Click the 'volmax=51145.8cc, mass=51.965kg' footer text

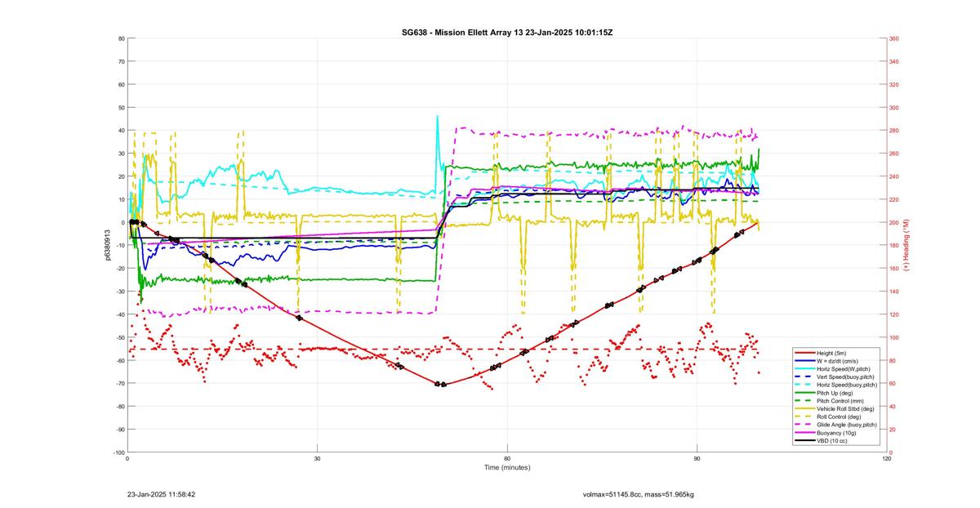[638, 494]
